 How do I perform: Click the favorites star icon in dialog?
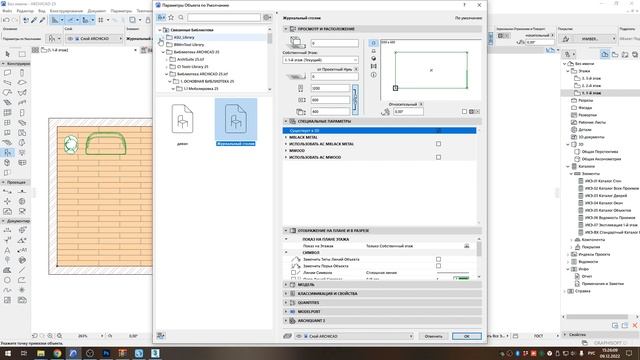pos(171,18)
